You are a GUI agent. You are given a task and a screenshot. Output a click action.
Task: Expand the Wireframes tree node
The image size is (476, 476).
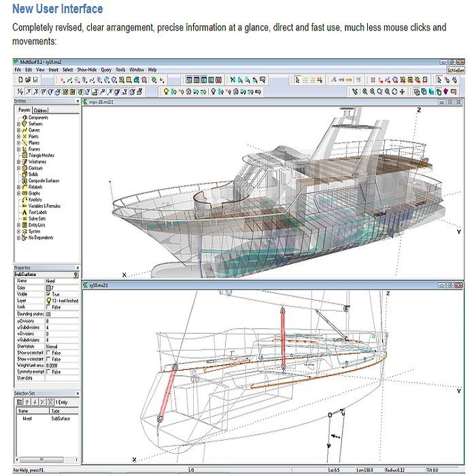click(19, 162)
